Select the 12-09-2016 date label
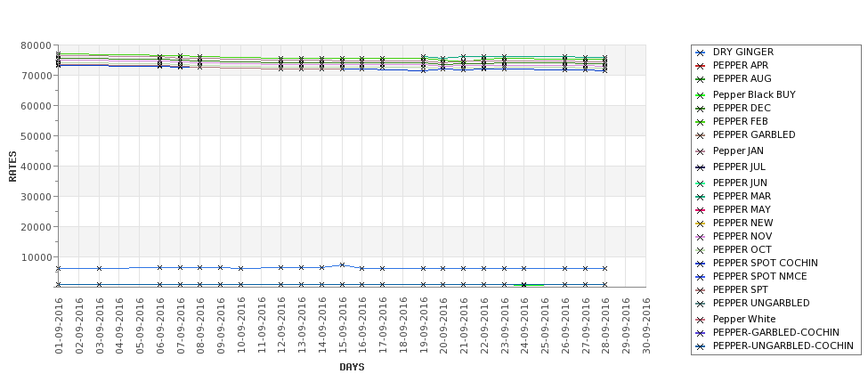 [x=281, y=326]
